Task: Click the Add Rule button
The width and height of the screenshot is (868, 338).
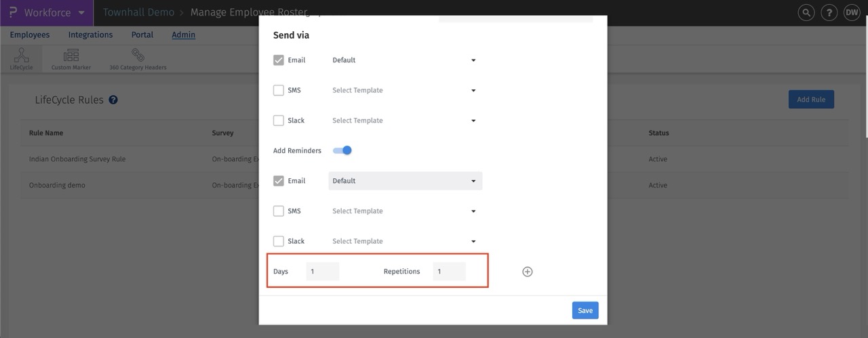Action: pyautogui.click(x=811, y=100)
